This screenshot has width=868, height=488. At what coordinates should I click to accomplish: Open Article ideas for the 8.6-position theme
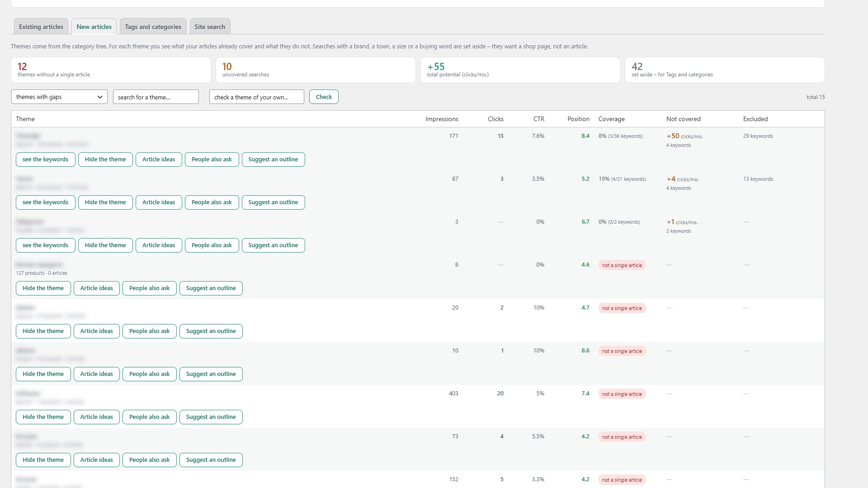97,374
